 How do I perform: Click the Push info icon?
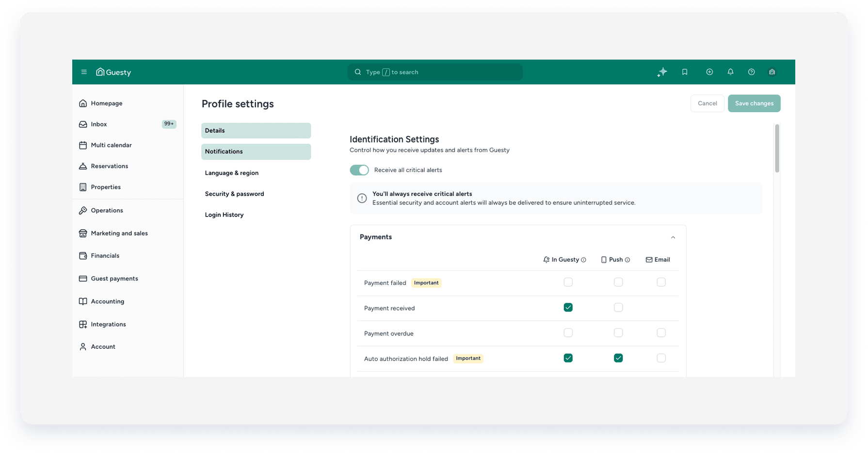click(627, 260)
